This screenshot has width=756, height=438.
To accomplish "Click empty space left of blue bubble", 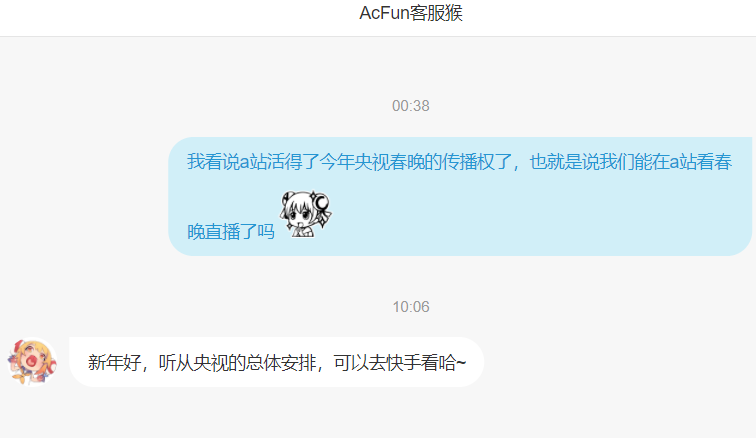I will (x=83, y=196).
